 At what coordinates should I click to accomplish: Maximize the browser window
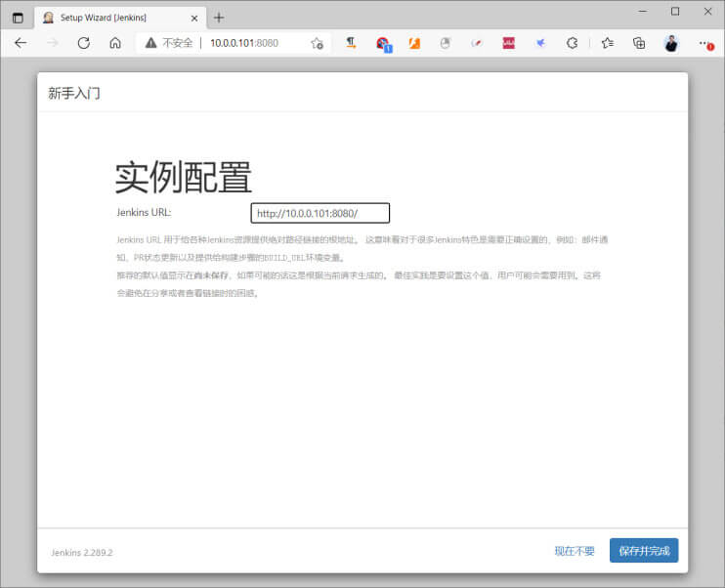tap(675, 12)
